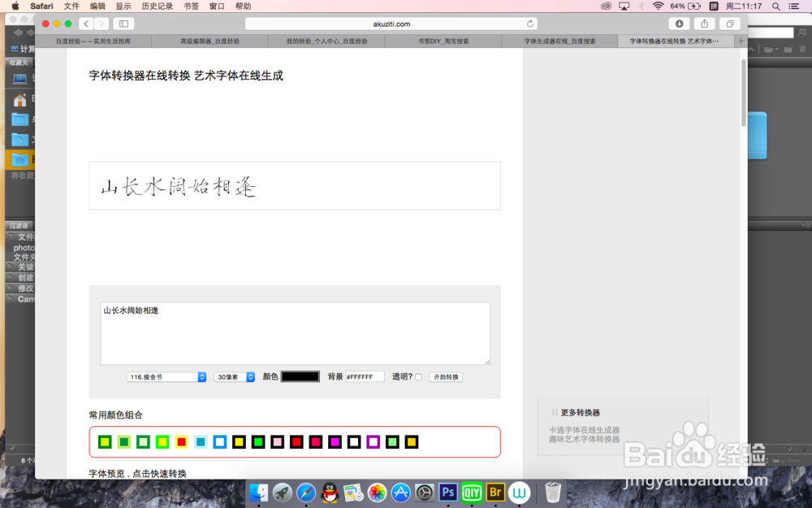812x508 pixels.
Task: Click Safari's sidebar icon next to back arrows
Action: (x=123, y=24)
